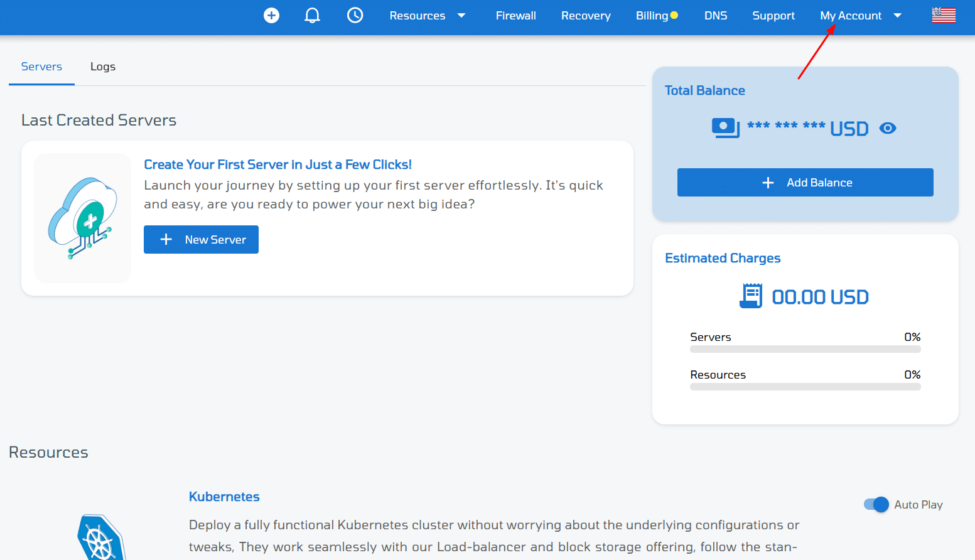Open the My Account menu
The image size is (975, 560).
(851, 15)
